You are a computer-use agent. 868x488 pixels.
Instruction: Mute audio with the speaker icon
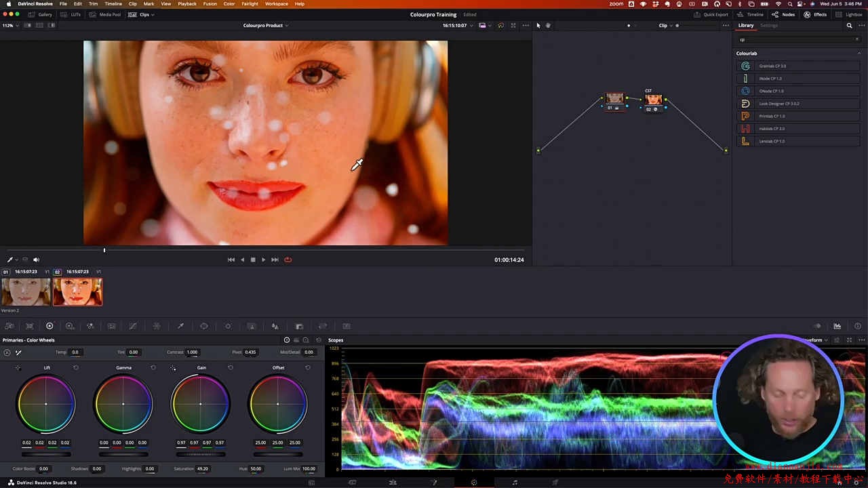(x=36, y=260)
